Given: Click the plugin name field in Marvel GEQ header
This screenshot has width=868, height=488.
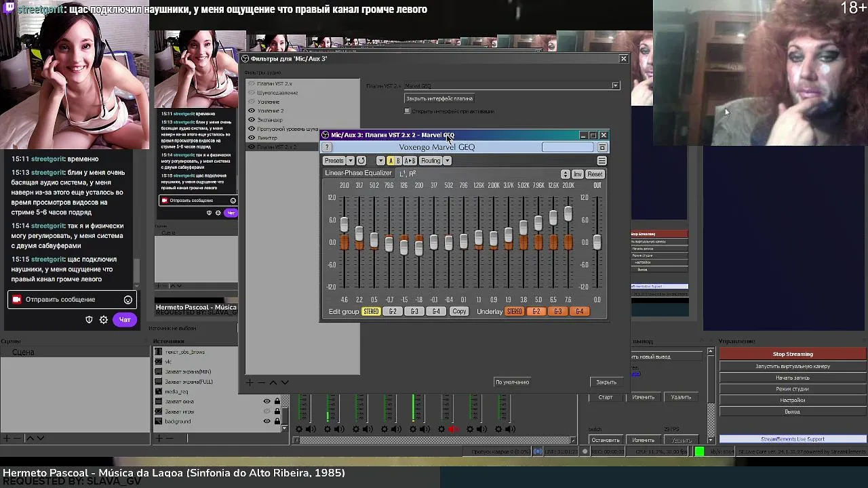Looking at the screenshot, I should tap(568, 147).
